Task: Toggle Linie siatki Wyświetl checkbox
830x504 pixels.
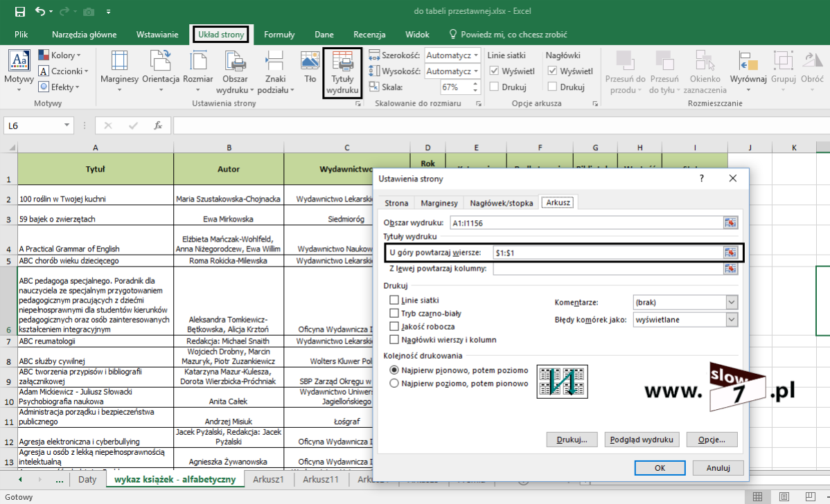Action: [x=494, y=71]
